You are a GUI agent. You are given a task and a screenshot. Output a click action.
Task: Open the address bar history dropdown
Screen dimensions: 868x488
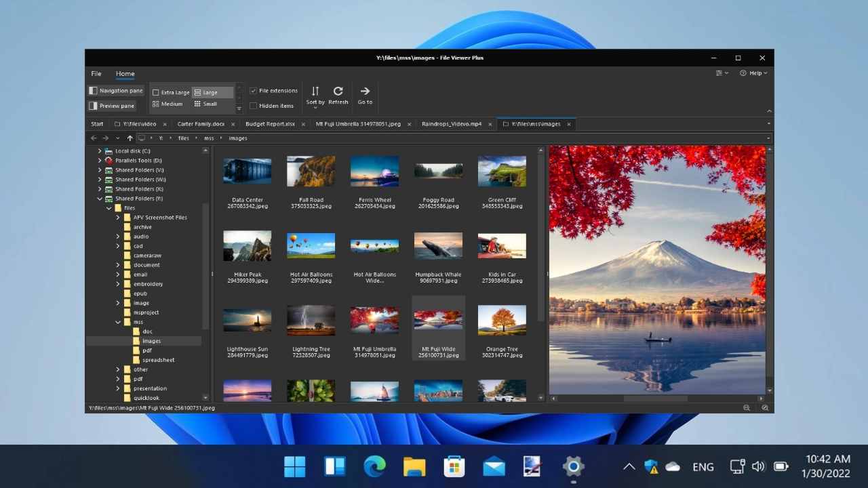(768, 138)
